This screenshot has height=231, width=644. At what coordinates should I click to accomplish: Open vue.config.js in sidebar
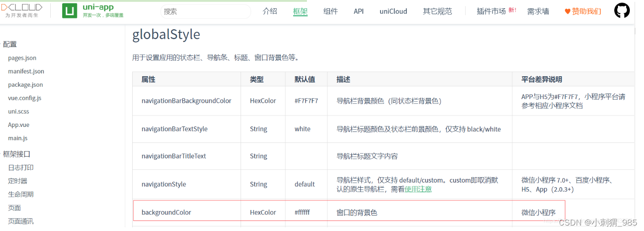click(25, 98)
